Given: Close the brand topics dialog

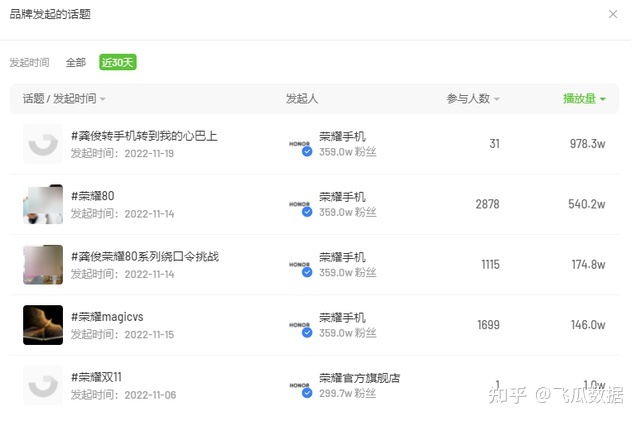Looking at the screenshot, I should click(x=613, y=14).
